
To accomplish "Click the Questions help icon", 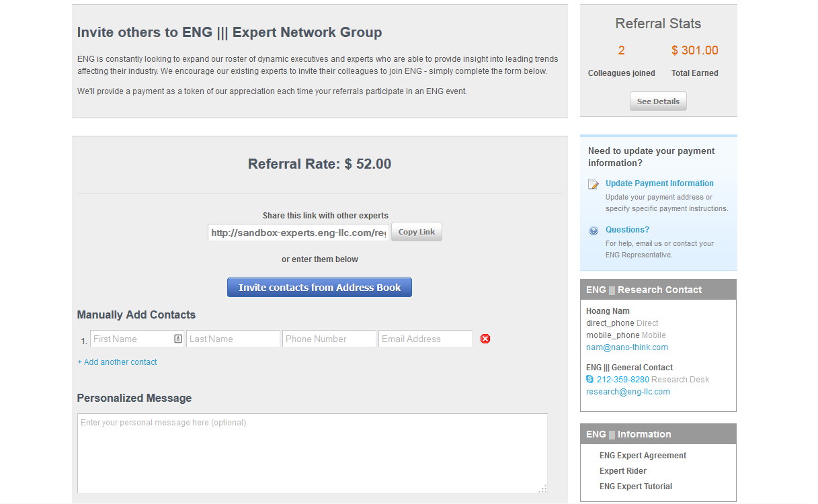I will 594,230.
